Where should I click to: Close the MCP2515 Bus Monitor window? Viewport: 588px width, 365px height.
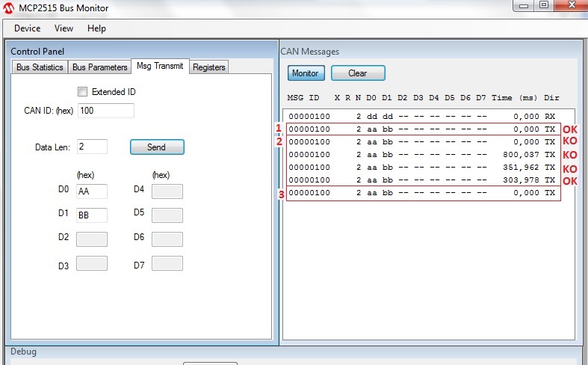point(571,5)
